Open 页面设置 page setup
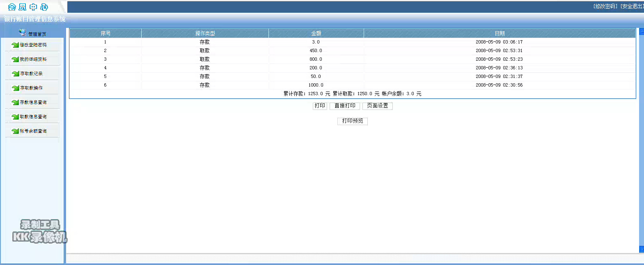The width and height of the screenshot is (644, 265). (378, 106)
